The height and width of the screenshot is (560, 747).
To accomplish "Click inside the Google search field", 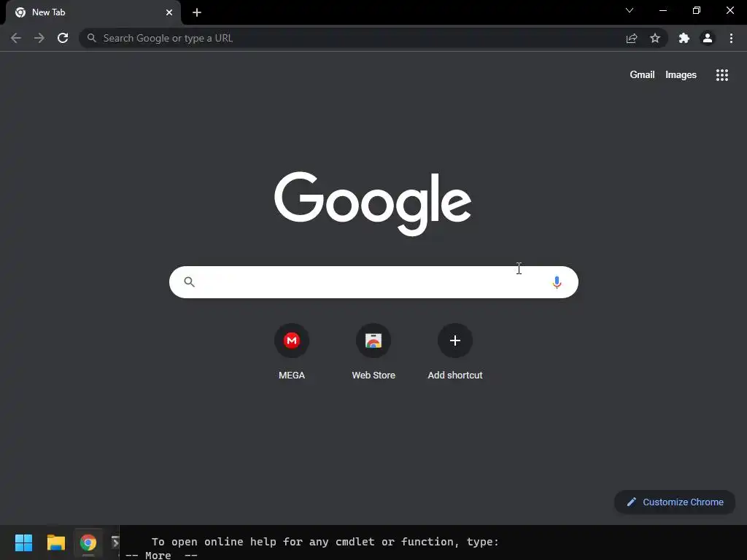I will [373, 282].
